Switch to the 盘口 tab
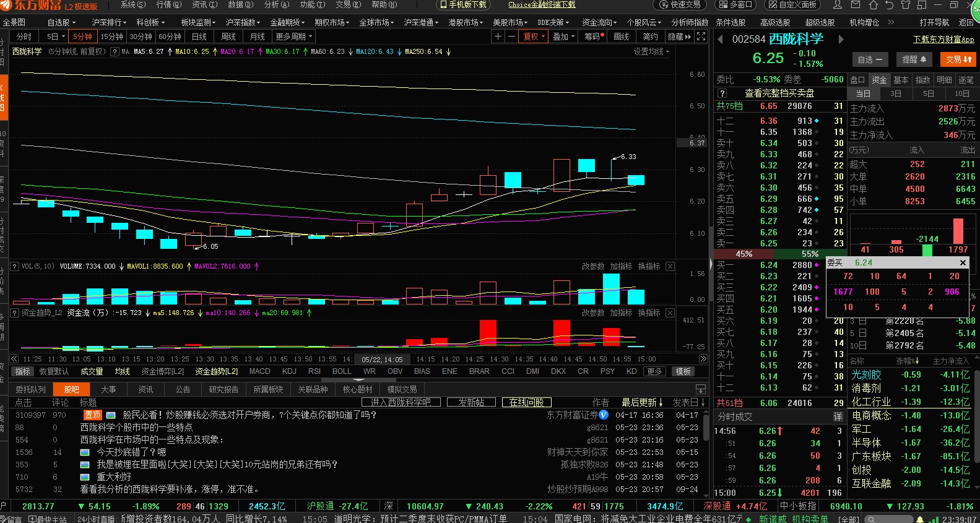Screen dimensions: 980x523 (x=857, y=80)
